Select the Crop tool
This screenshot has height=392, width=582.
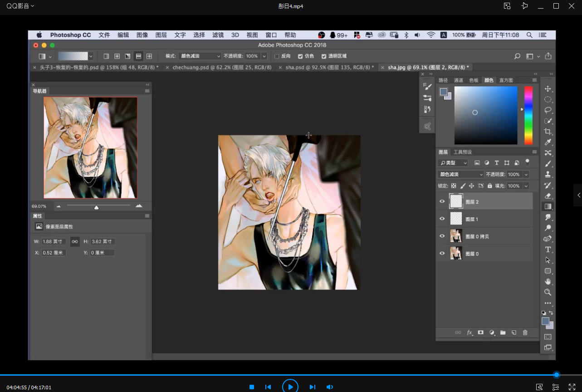[x=548, y=132]
